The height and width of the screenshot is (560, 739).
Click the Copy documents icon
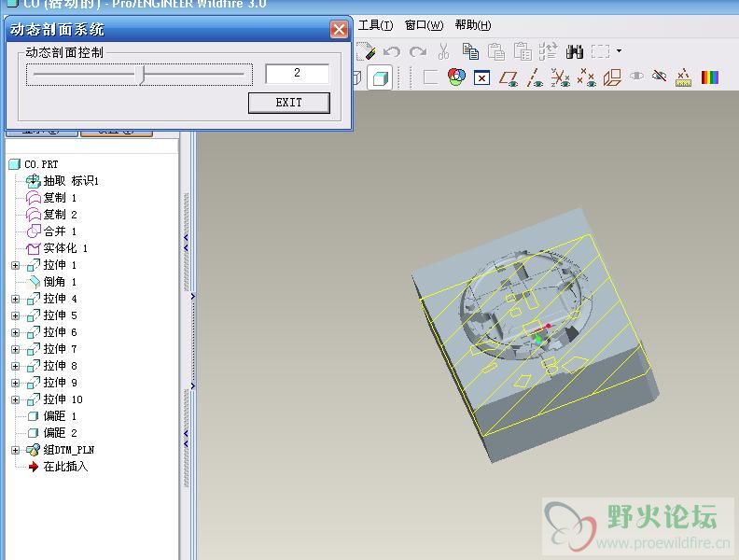pos(470,51)
